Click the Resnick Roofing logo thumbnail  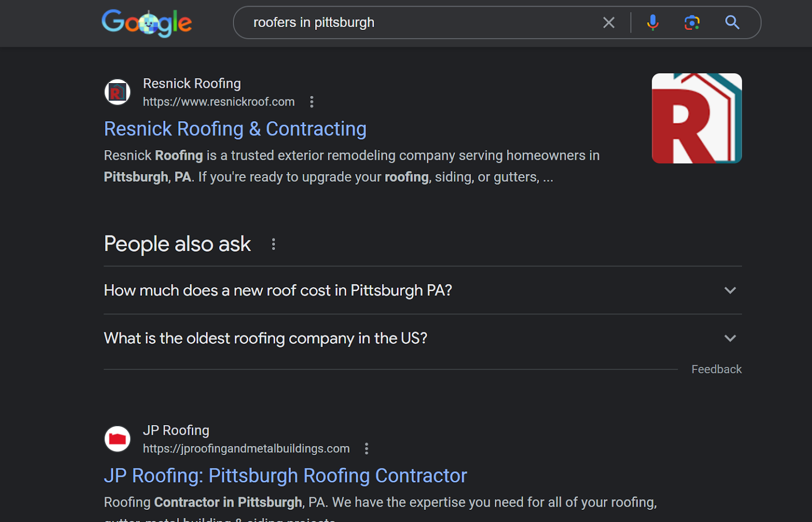click(x=696, y=118)
